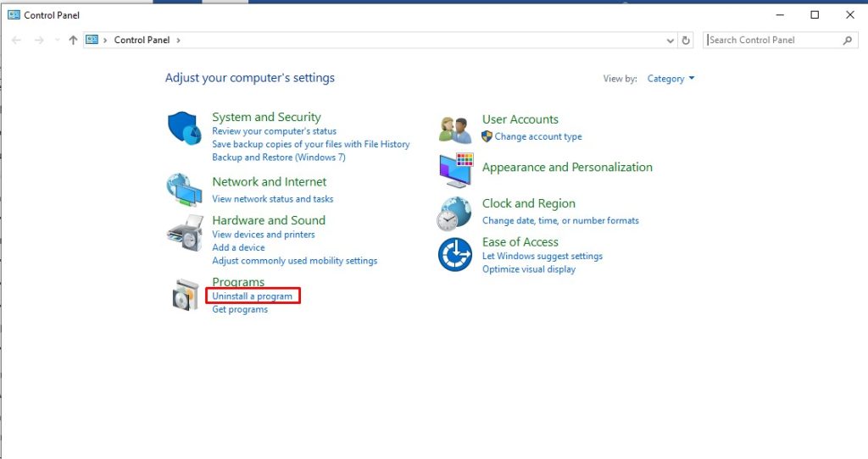Open the System and Security shield icon

[184, 128]
